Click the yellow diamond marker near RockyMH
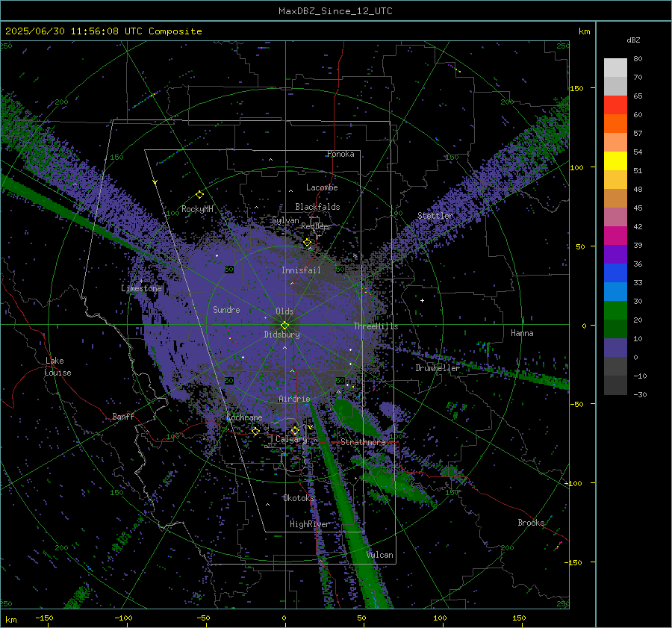 click(199, 195)
